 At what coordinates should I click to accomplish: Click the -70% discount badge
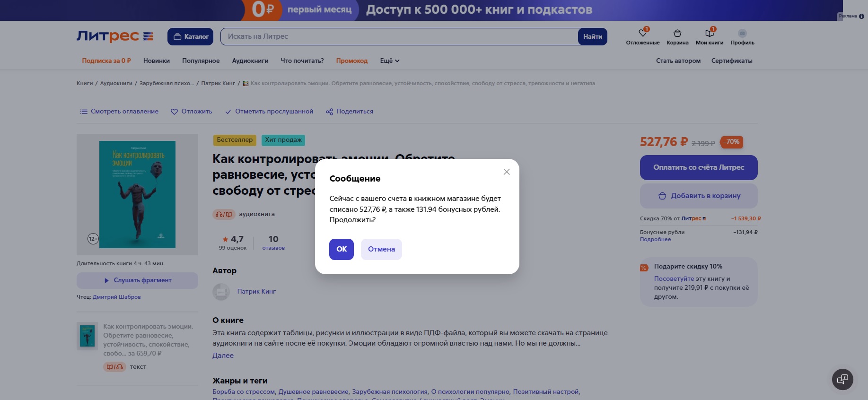pyautogui.click(x=731, y=142)
